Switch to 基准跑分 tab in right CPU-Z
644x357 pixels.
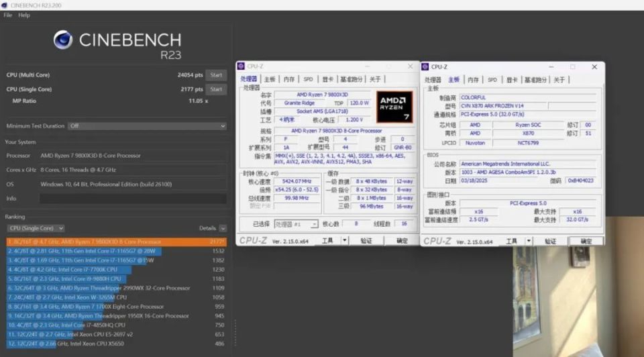pyautogui.click(x=535, y=80)
